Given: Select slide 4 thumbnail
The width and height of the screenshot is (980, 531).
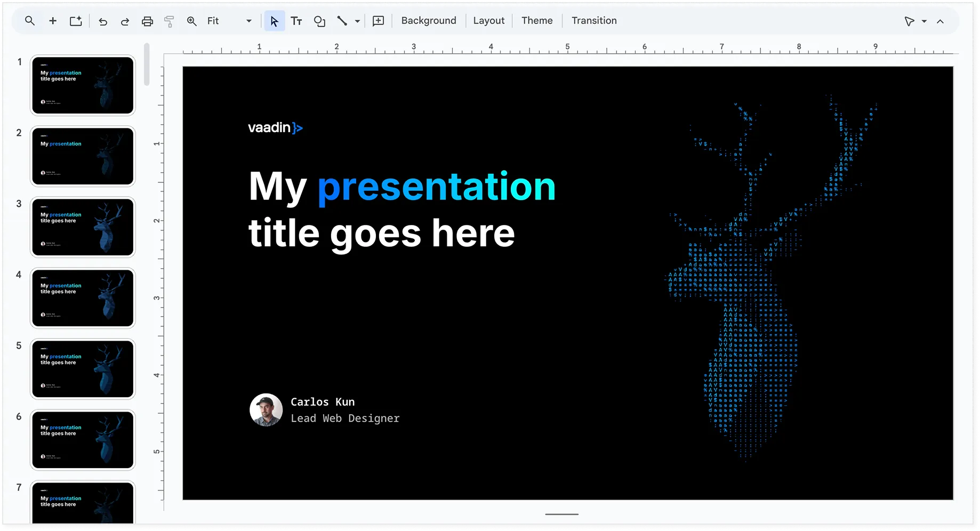Looking at the screenshot, I should (x=83, y=298).
